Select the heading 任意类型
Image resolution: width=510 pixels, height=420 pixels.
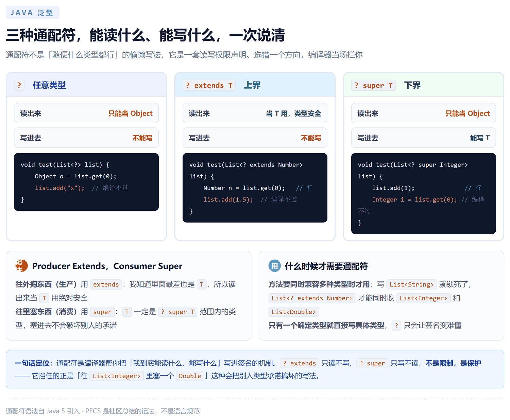coord(49,85)
